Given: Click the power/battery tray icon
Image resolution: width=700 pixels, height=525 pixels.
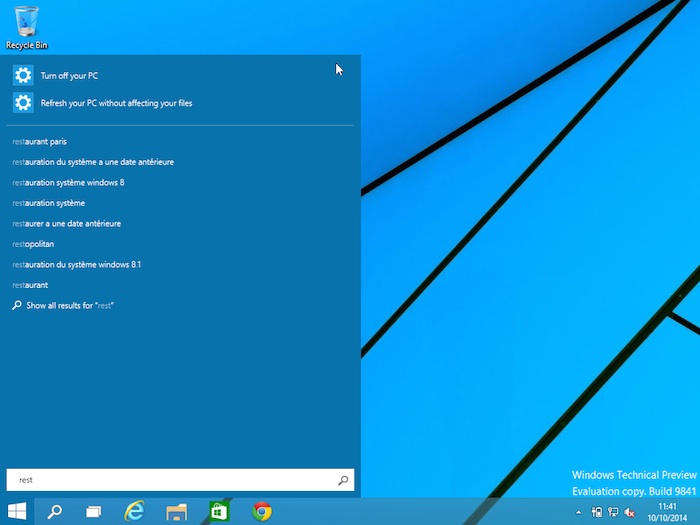Looking at the screenshot, I should pos(596,512).
